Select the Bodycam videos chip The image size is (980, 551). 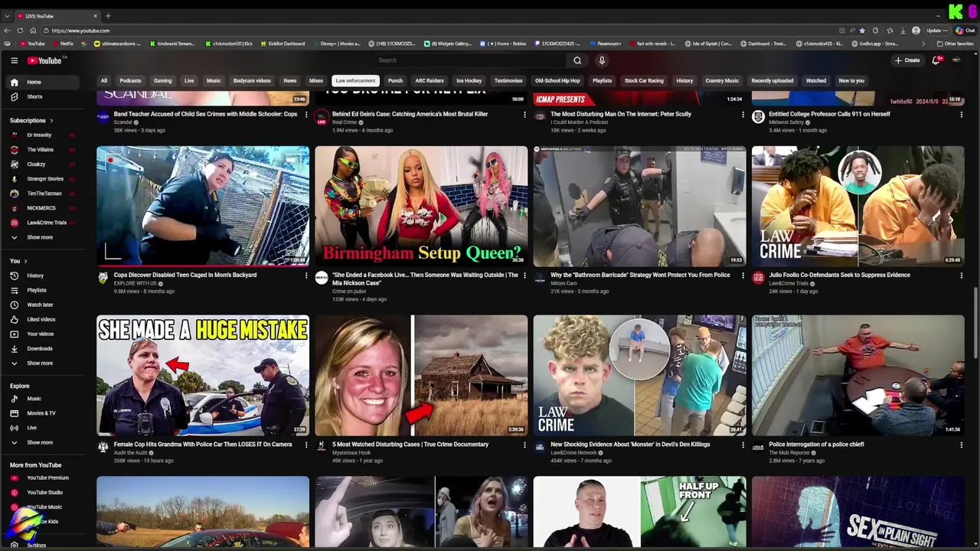click(252, 80)
